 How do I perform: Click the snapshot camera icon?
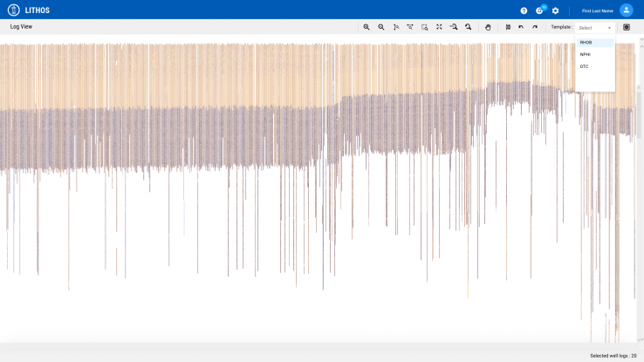click(x=627, y=27)
